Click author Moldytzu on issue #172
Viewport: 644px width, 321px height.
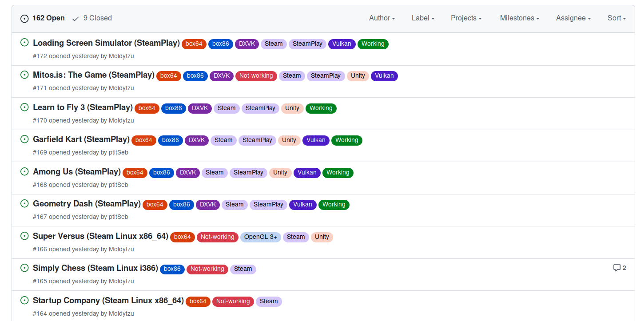(x=121, y=56)
